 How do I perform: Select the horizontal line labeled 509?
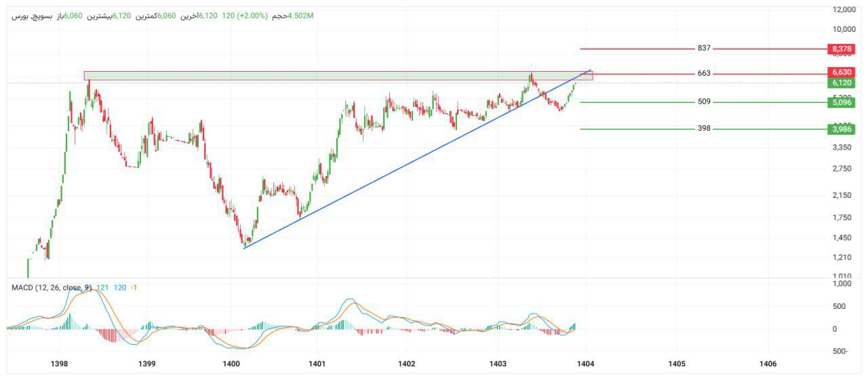(x=637, y=102)
